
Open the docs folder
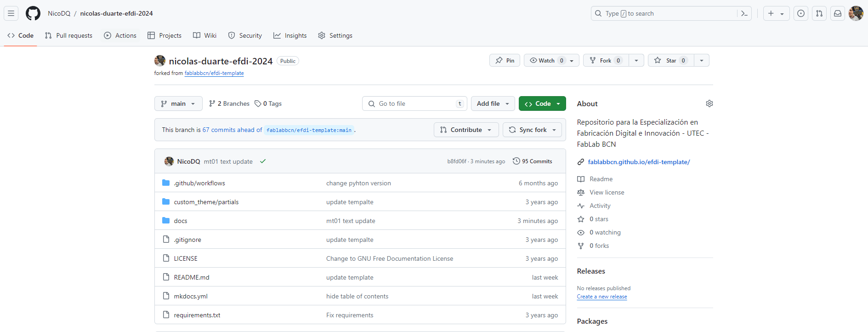pyautogui.click(x=181, y=221)
